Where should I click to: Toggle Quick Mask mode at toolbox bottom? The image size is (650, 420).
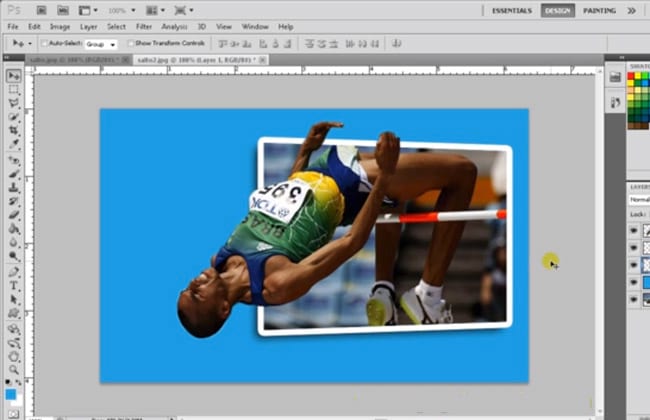[x=13, y=414]
